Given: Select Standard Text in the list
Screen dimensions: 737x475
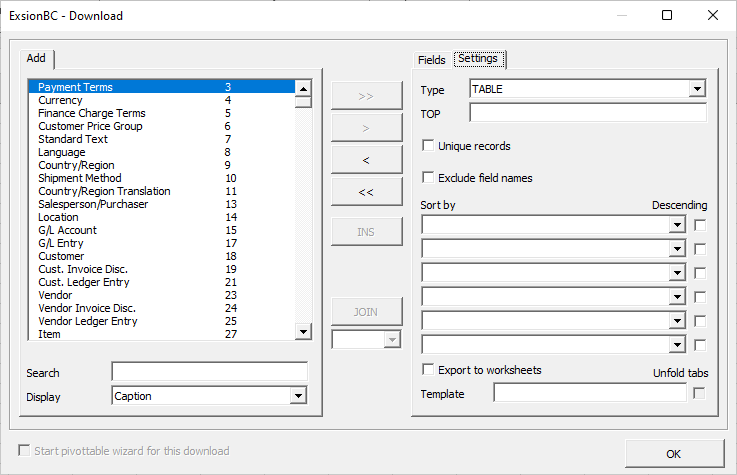Looking at the screenshot, I should [161, 139].
